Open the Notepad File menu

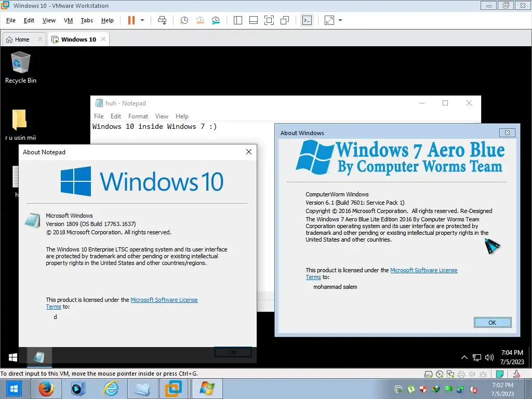pos(99,116)
